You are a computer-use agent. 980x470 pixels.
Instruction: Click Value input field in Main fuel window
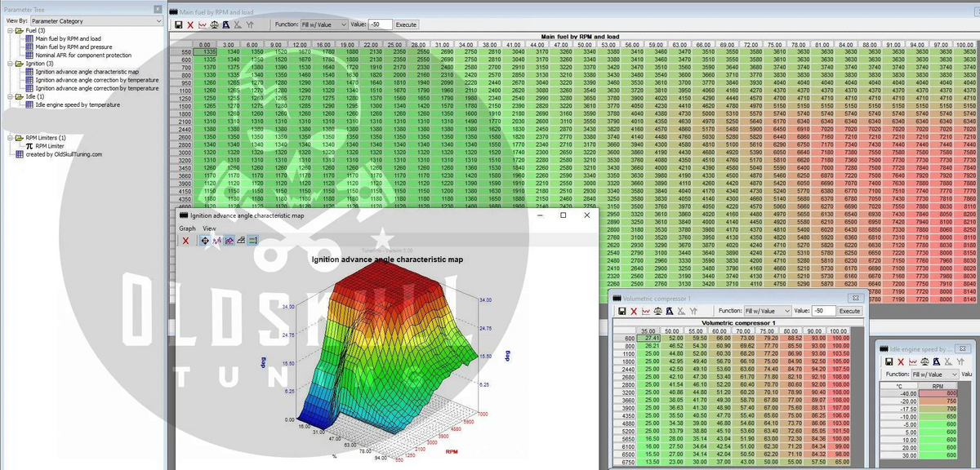[379, 25]
